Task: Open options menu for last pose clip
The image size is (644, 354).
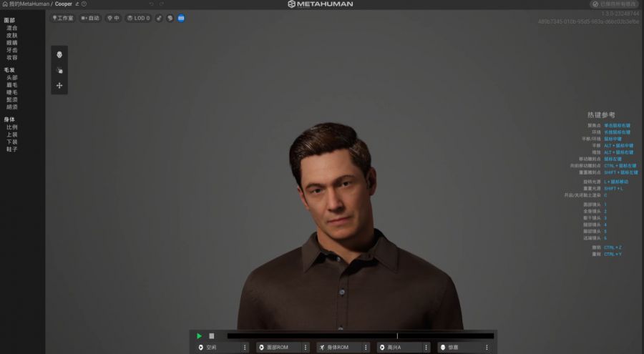Action: pyautogui.click(x=487, y=348)
